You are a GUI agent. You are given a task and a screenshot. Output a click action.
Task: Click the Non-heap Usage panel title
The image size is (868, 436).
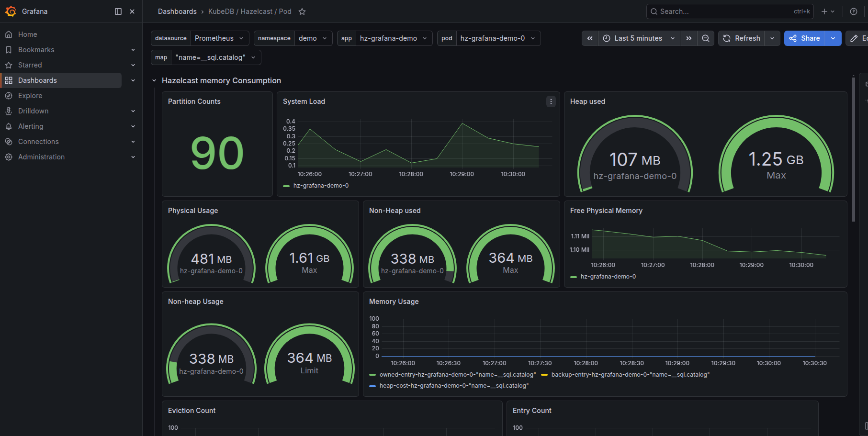(195, 302)
